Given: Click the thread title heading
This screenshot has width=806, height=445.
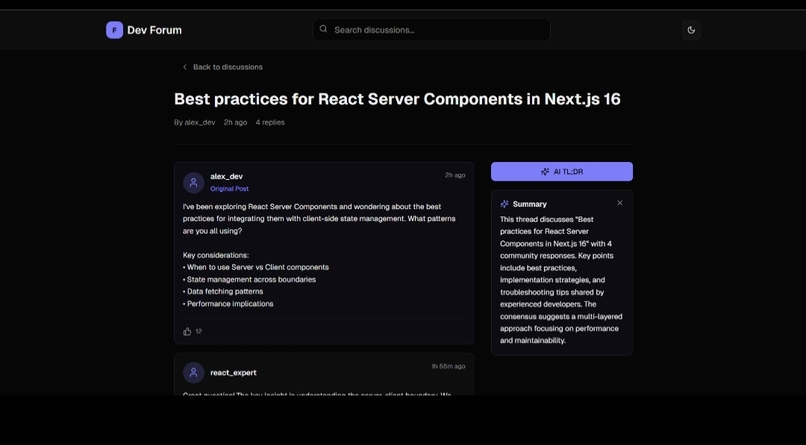Looking at the screenshot, I should tap(397, 99).
